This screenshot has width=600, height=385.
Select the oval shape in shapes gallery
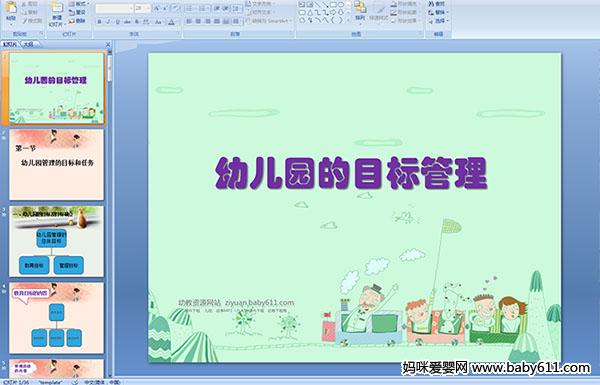coord(341,5)
